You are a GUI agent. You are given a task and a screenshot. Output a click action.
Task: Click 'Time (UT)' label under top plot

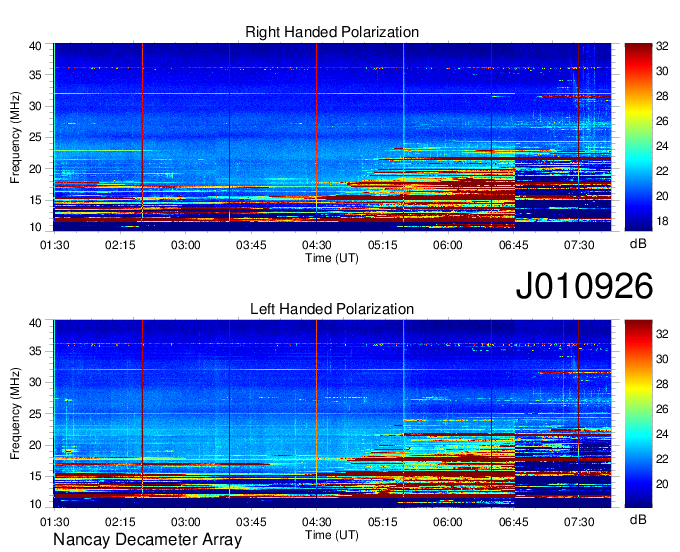tap(332, 258)
